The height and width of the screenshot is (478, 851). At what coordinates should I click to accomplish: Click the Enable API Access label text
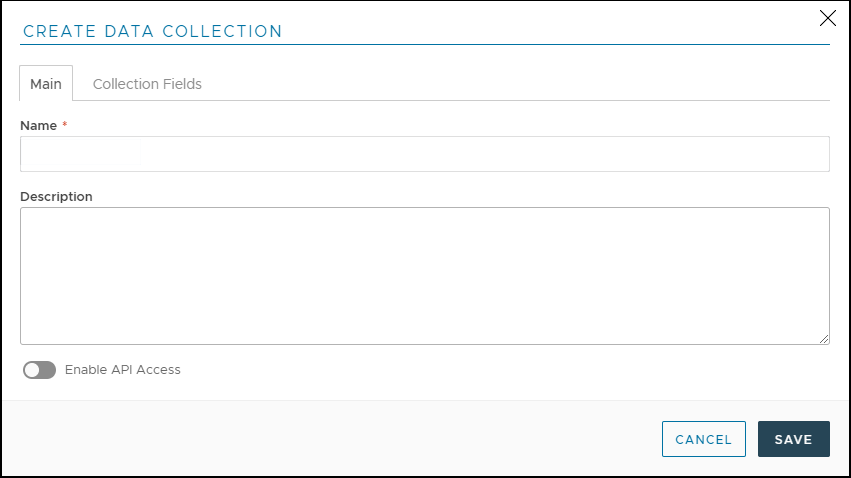(x=122, y=370)
